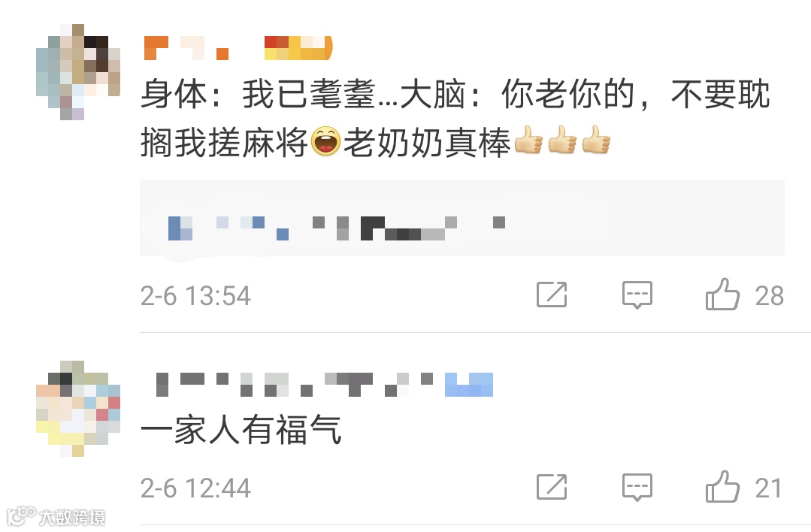
Task: Open the gray nested reply box
Action: (462, 218)
